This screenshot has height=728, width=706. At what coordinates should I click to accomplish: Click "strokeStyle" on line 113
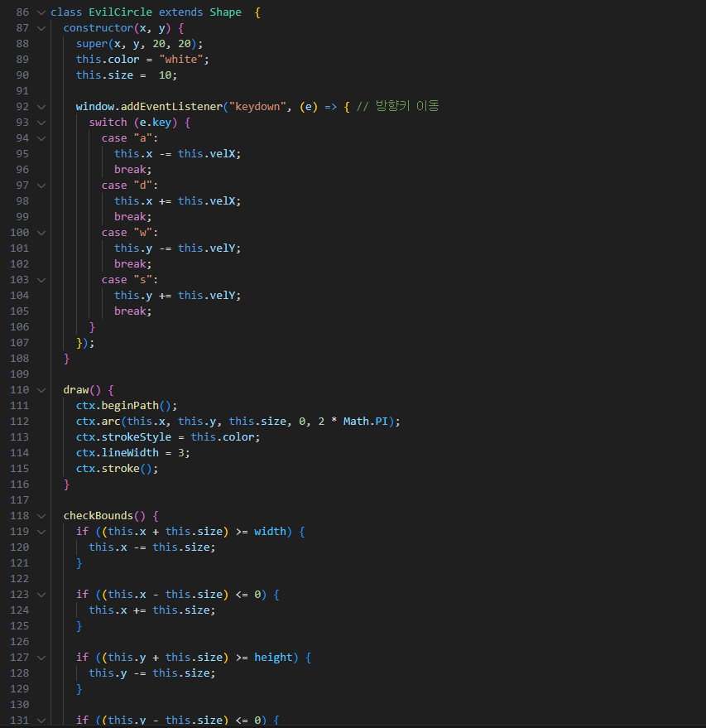(137, 437)
